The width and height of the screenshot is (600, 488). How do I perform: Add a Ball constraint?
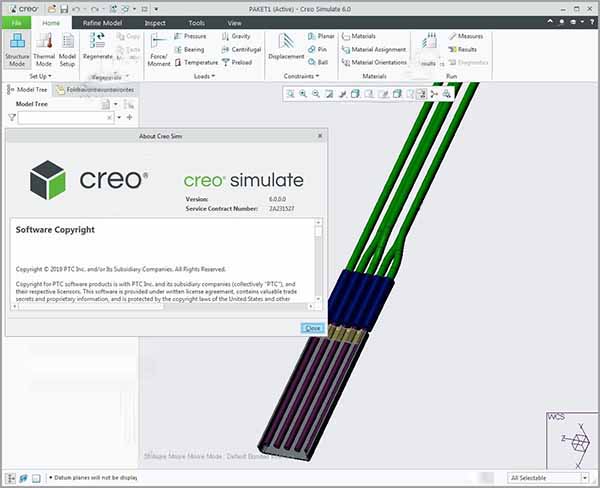coord(318,62)
